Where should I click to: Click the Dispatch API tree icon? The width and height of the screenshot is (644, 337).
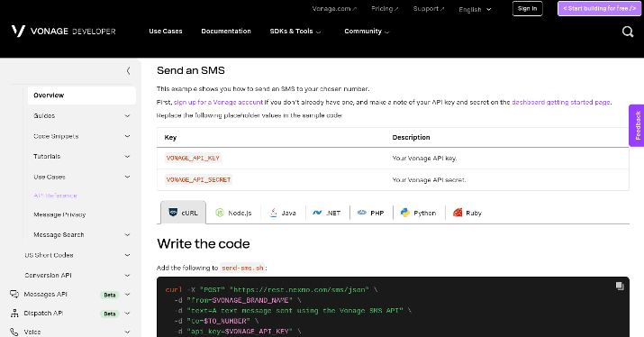(14, 314)
